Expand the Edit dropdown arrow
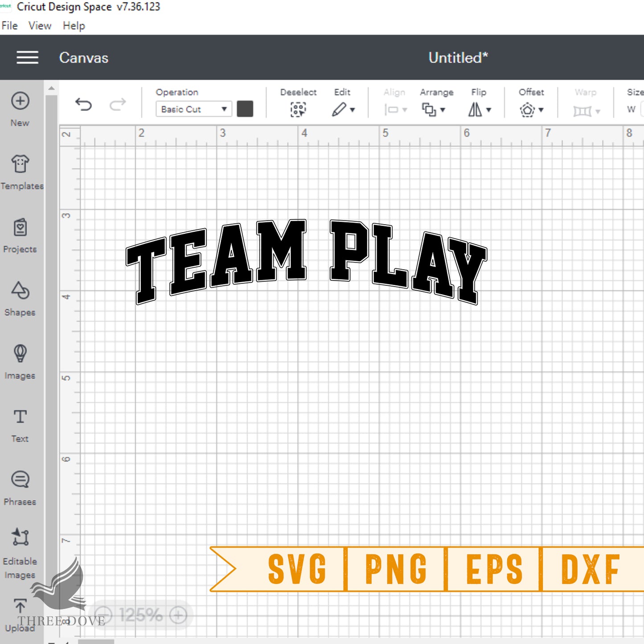 pyautogui.click(x=353, y=110)
